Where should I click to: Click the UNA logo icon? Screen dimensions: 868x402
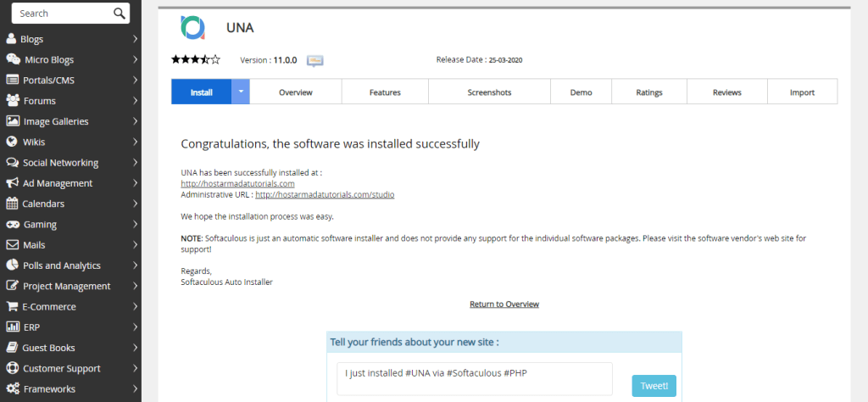click(x=192, y=27)
